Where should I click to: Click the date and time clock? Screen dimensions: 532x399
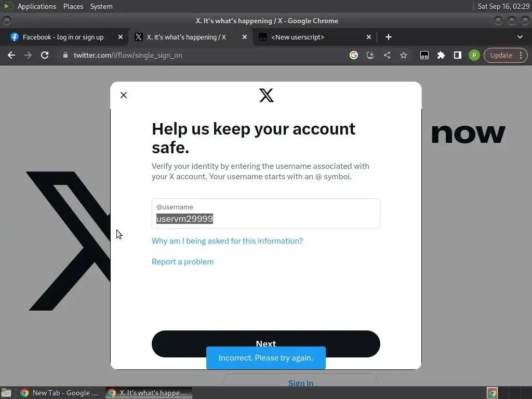[x=503, y=6]
